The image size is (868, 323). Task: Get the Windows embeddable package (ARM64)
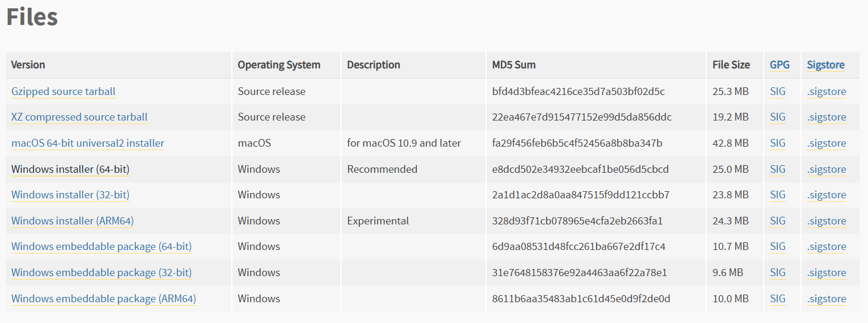click(x=103, y=299)
